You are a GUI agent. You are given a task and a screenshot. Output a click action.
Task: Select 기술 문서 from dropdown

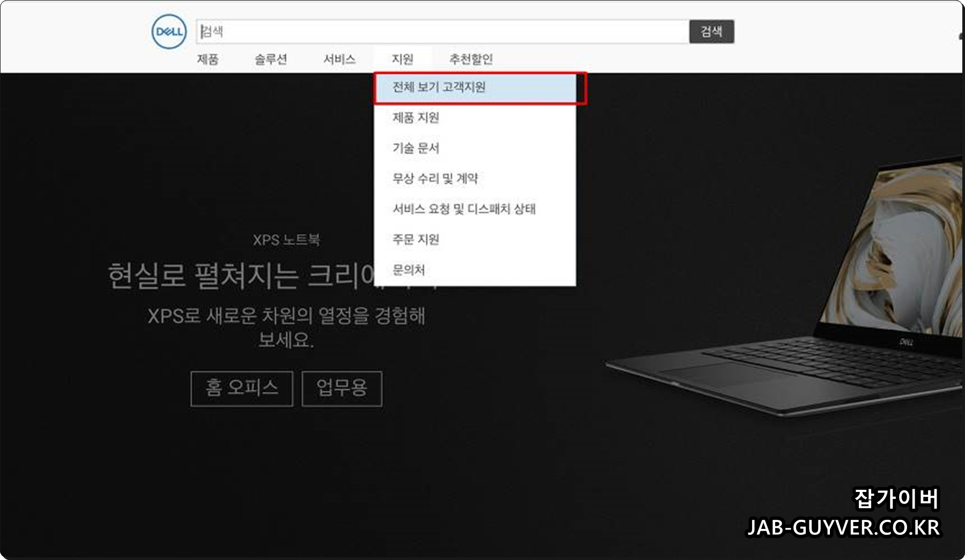[x=475, y=148]
